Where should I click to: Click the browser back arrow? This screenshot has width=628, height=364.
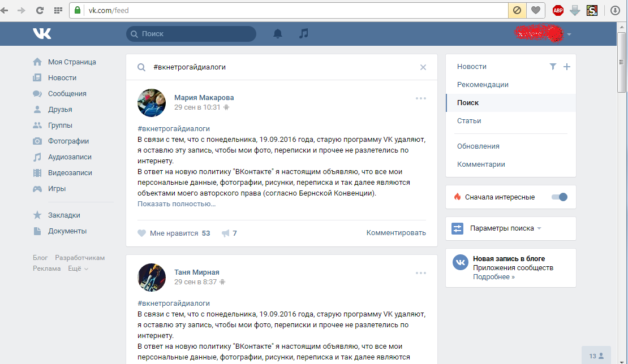[x=5, y=10]
